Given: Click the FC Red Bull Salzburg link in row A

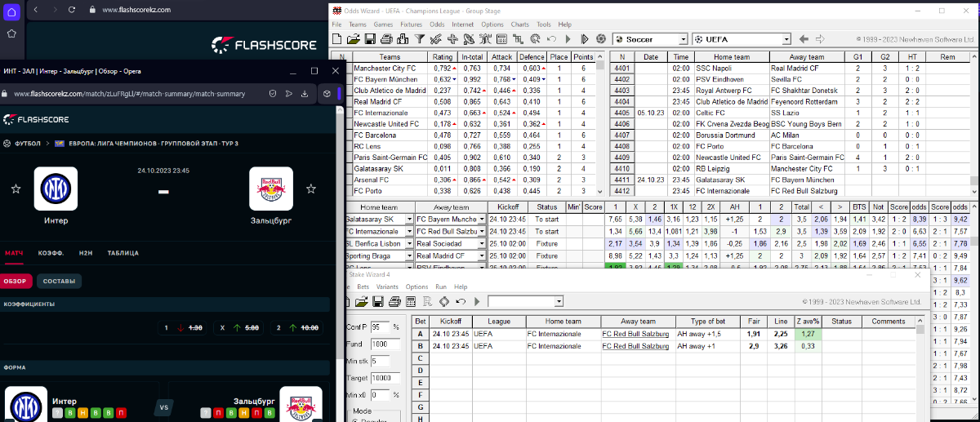Looking at the screenshot, I should pyautogui.click(x=635, y=334).
